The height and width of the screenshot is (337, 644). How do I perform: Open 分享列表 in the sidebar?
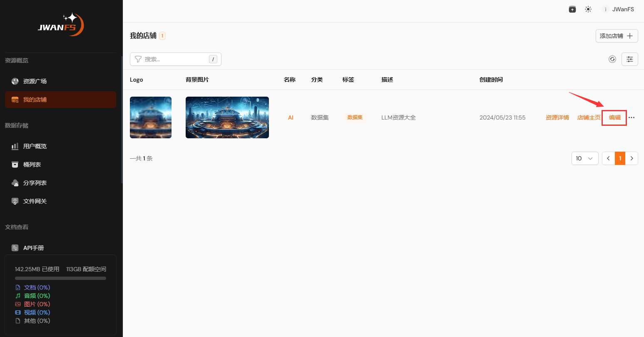point(60,183)
